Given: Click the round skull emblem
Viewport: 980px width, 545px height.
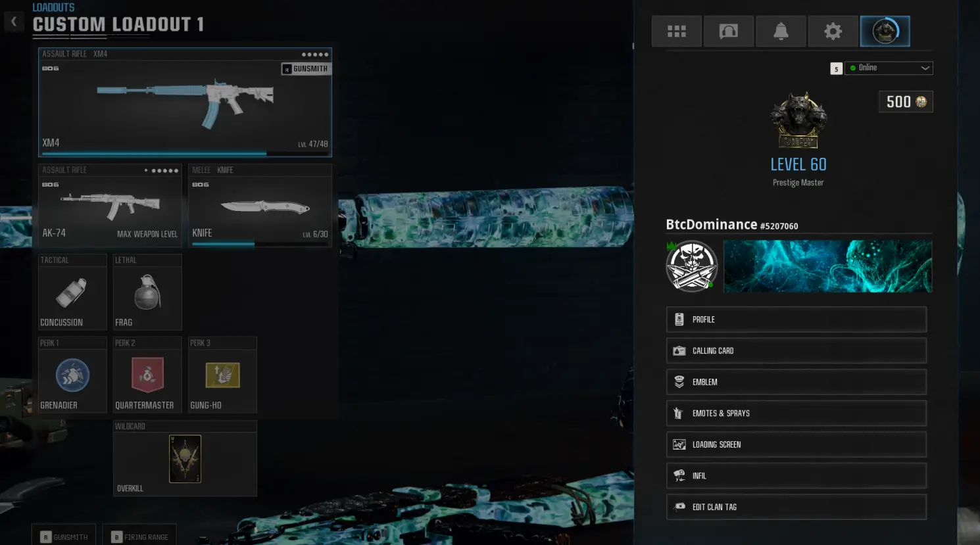Looking at the screenshot, I should tap(691, 266).
